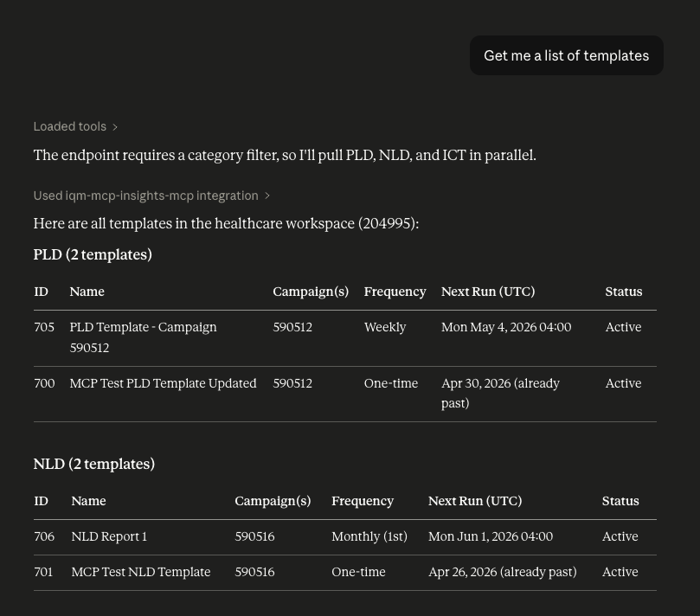The image size is (700, 616).
Task: Click the Campaign(s) header in the NLD table
Action: point(273,501)
